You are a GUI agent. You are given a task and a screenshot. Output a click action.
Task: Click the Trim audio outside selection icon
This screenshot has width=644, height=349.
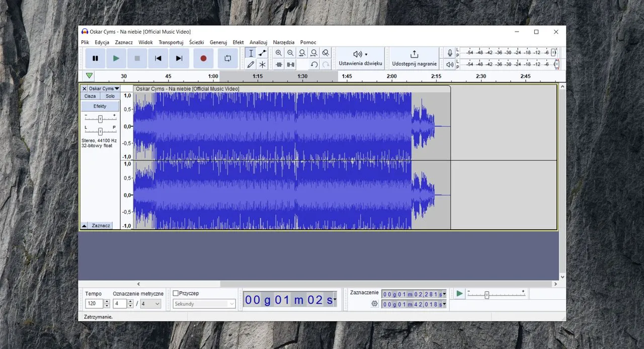coord(279,64)
